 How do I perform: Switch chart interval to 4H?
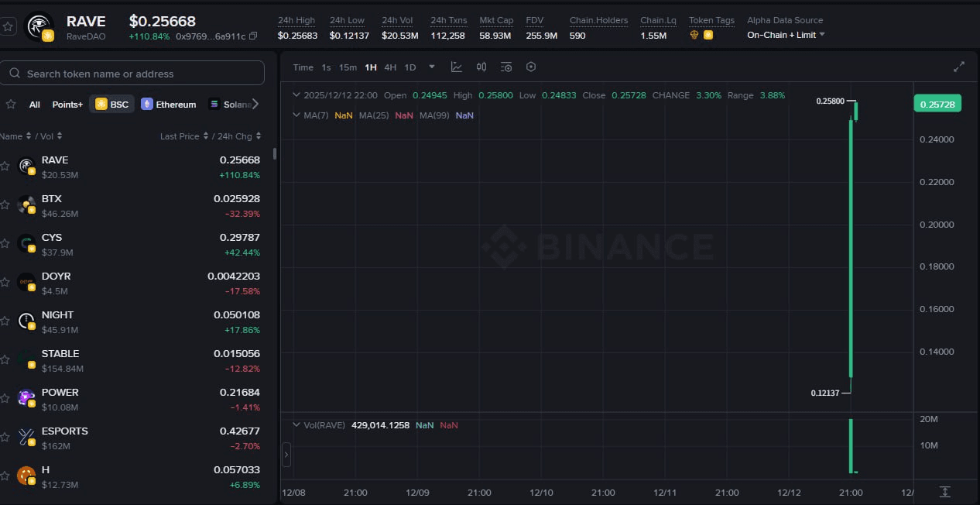(x=390, y=67)
